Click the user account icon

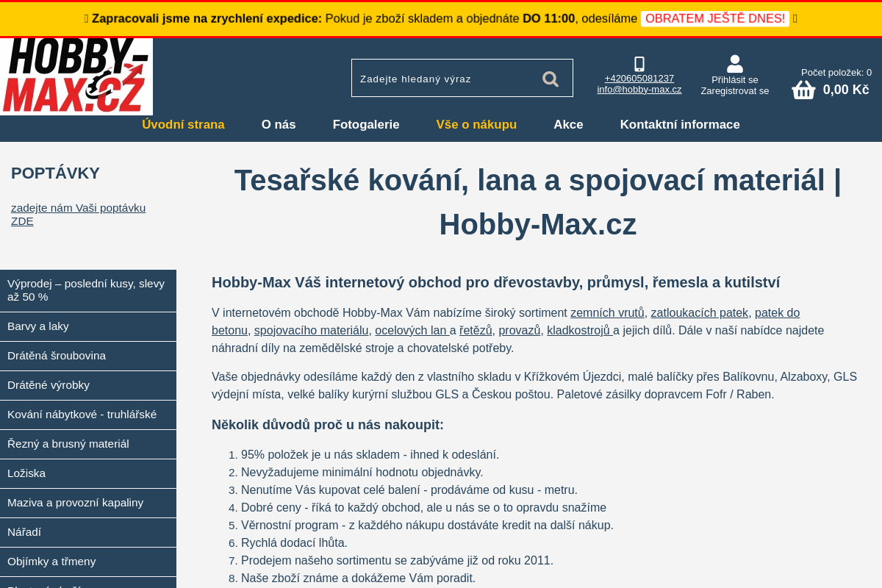[x=735, y=63]
